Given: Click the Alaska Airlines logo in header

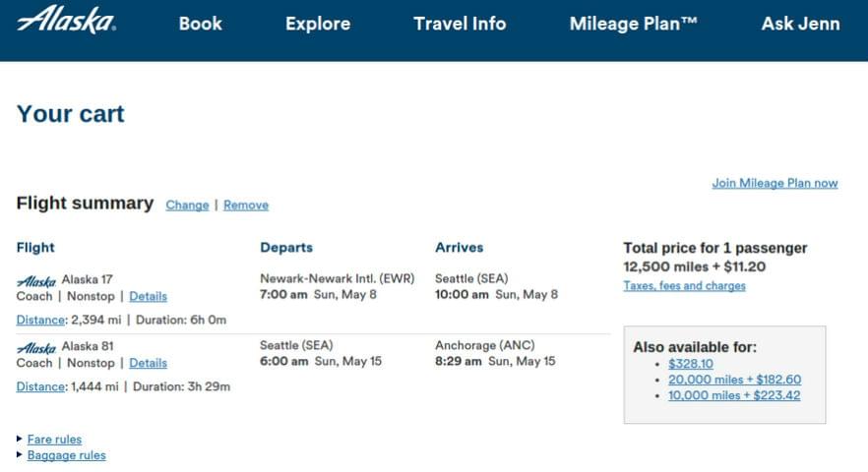Looking at the screenshot, I should pos(67,21).
